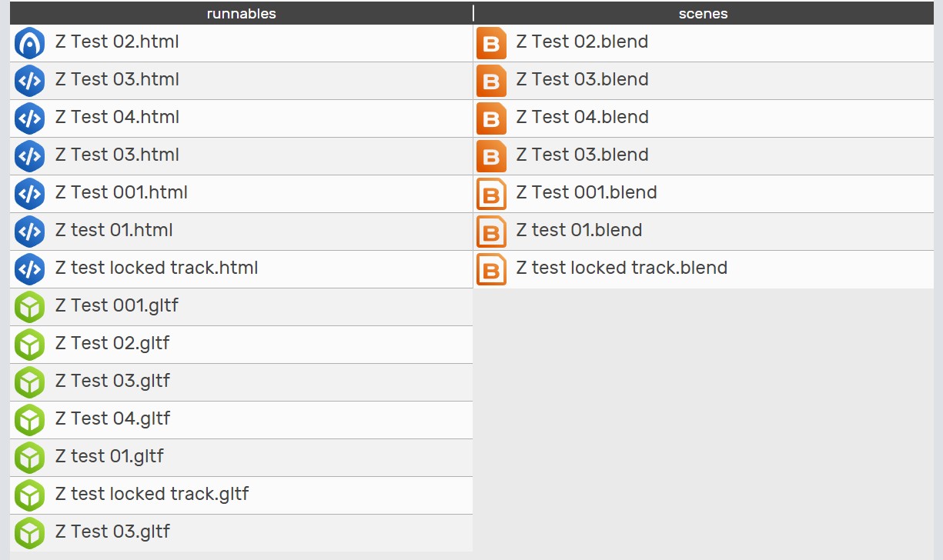Open Z test locked track.html
The image size is (943, 560).
tap(156, 268)
